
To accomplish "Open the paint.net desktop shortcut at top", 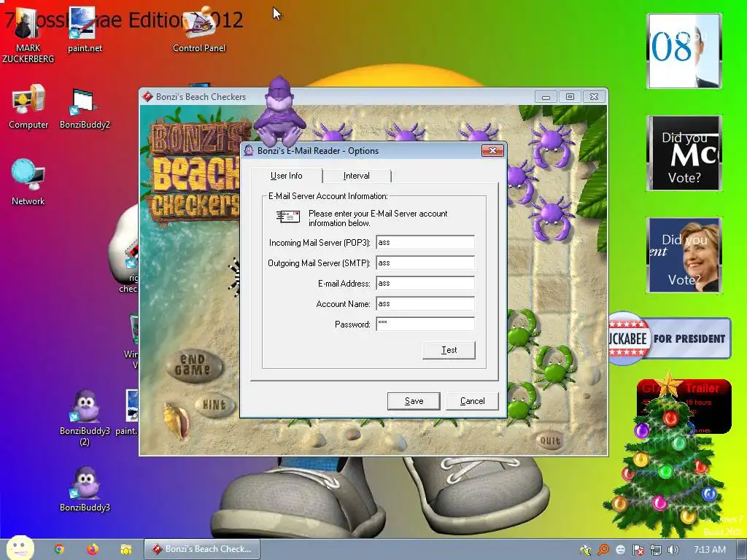I will [85, 31].
